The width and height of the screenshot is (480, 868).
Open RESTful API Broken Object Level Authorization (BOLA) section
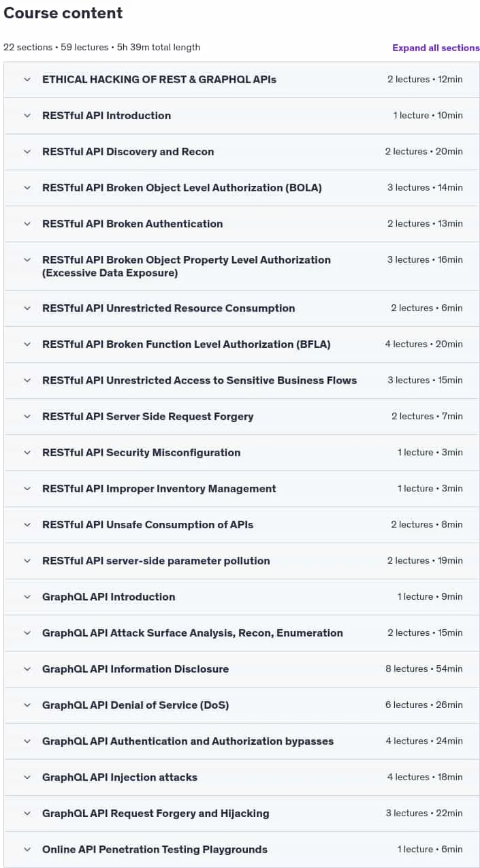tap(242, 188)
